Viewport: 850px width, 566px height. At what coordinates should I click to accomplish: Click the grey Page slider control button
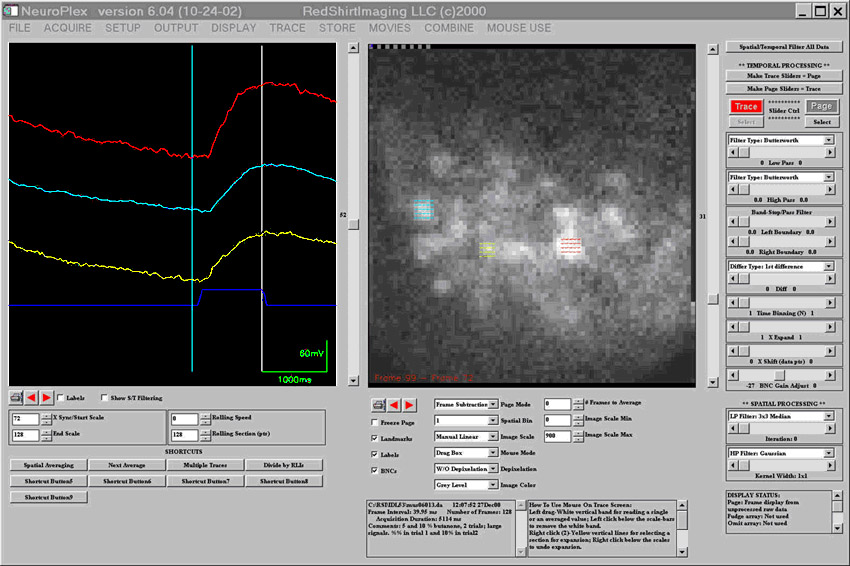(x=821, y=106)
